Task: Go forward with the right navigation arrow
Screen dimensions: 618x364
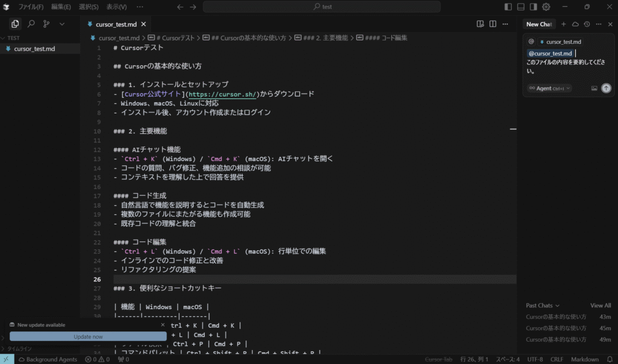Action: (x=193, y=7)
